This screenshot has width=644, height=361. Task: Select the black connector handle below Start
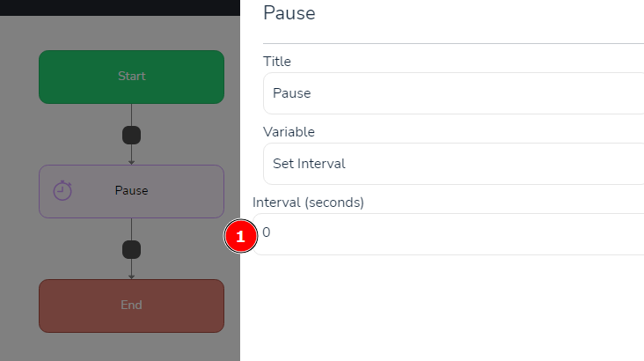pos(131,136)
